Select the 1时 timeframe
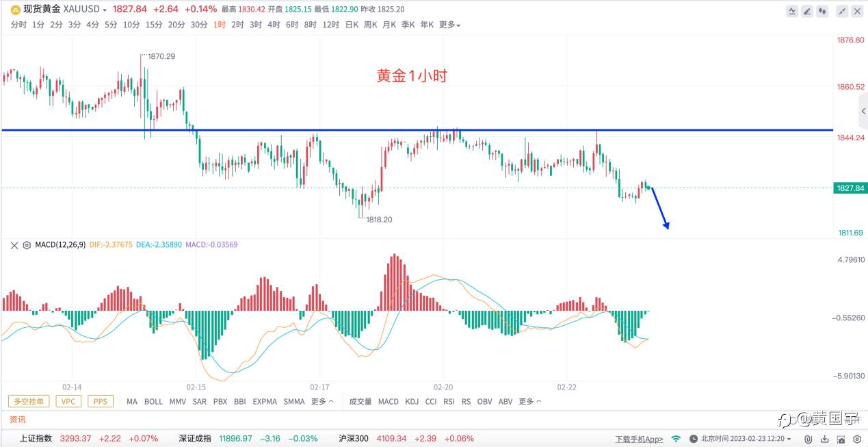 (x=220, y=25)
